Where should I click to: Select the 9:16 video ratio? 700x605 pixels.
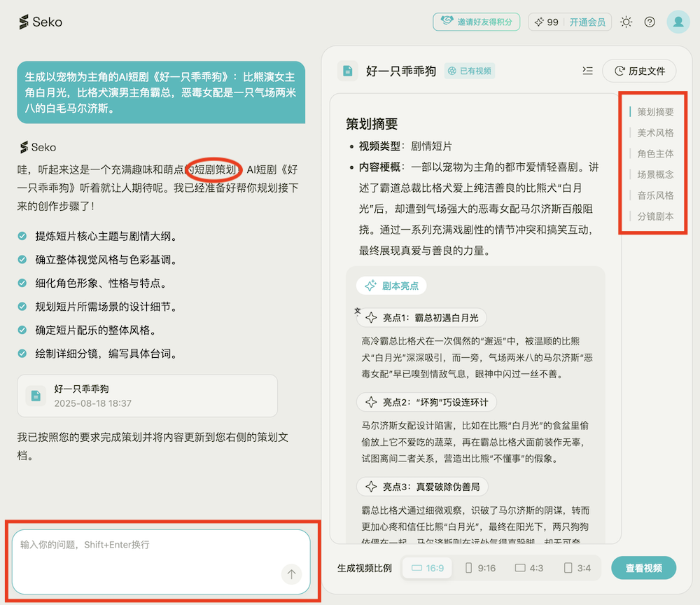click(x=479, y=568)
